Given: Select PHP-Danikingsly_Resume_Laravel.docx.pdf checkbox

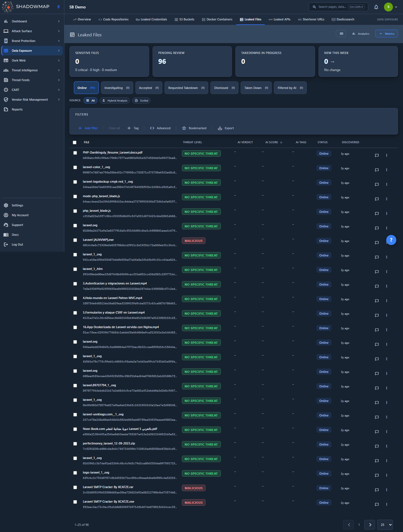Looking at the screenshot, I should tap(75, 153).
